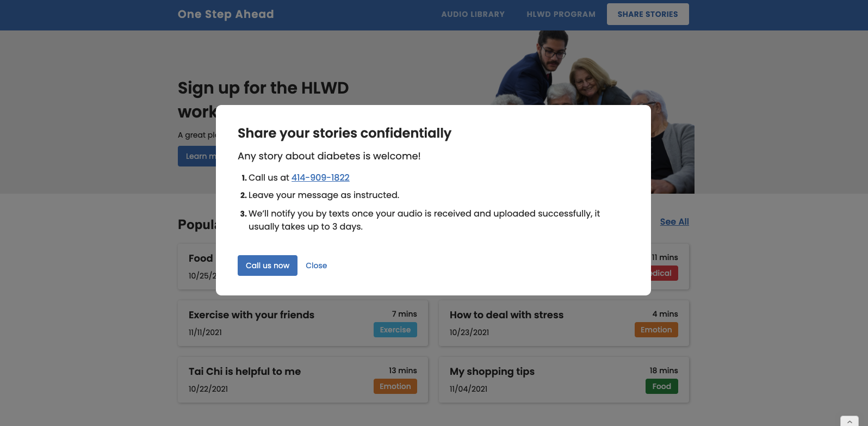
Task: Click the One Step Ahead site logo
Action: [x=226, y=14]
